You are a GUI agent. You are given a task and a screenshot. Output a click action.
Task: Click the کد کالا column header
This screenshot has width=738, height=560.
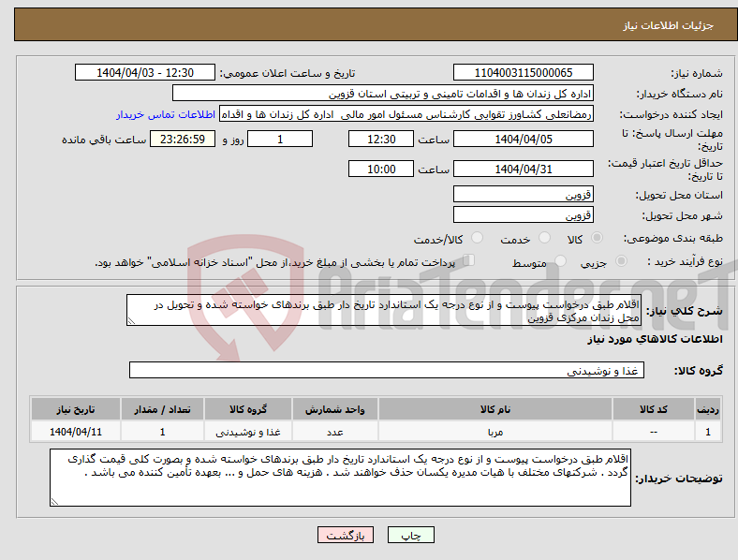tap(654, 409)
